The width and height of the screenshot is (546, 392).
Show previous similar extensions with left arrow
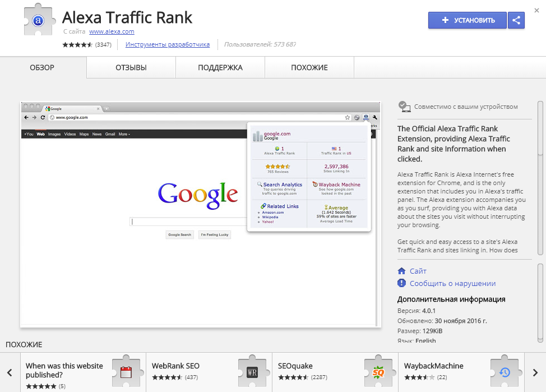(x=10, y=372)
